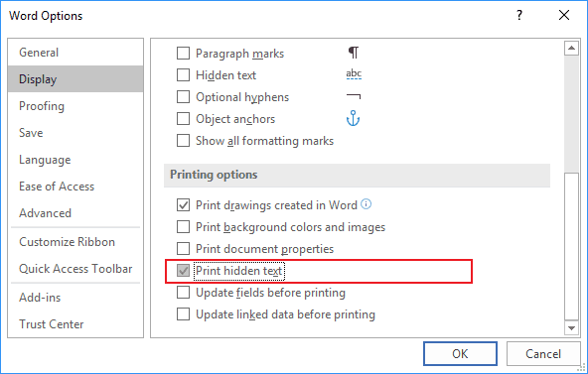This screenshot has width=588, height=374.
Task: Check Update fields before printing
Action: coord(183,293)
